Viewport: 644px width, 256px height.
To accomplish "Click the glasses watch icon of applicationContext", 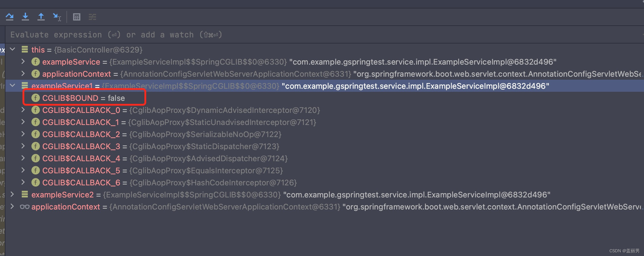I will point(25,207).
